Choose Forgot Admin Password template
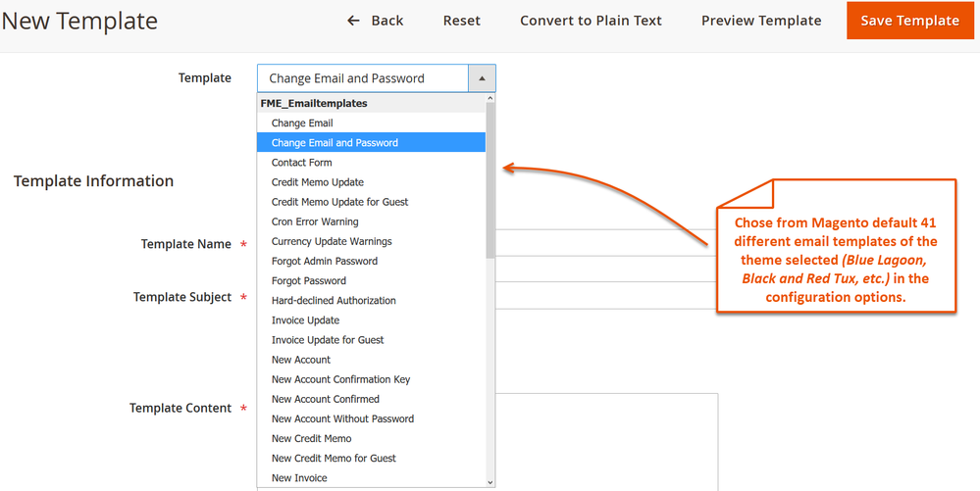 point(324,261)
